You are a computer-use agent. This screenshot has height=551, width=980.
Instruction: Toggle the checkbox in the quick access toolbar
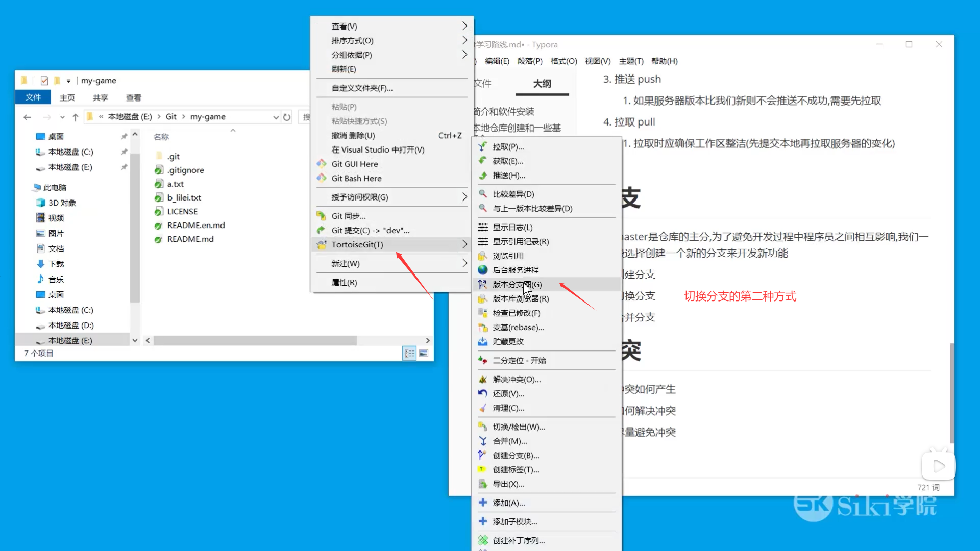click(44, 80)
